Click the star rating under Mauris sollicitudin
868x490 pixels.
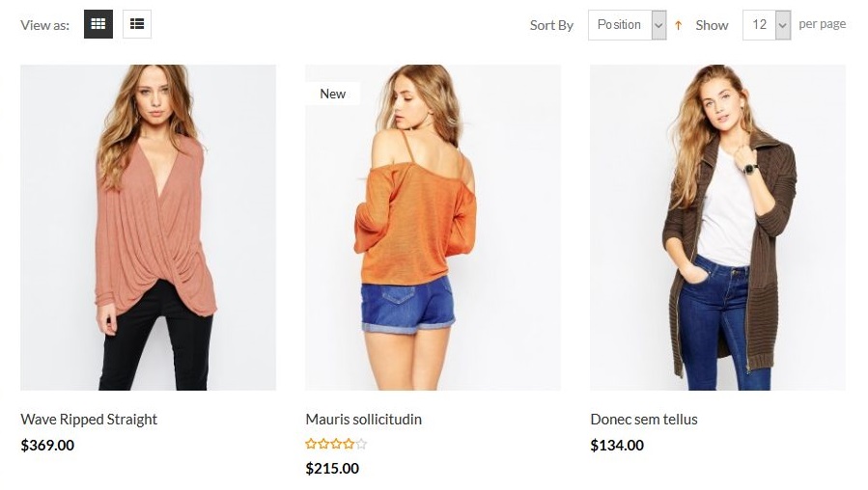(336, 445)
